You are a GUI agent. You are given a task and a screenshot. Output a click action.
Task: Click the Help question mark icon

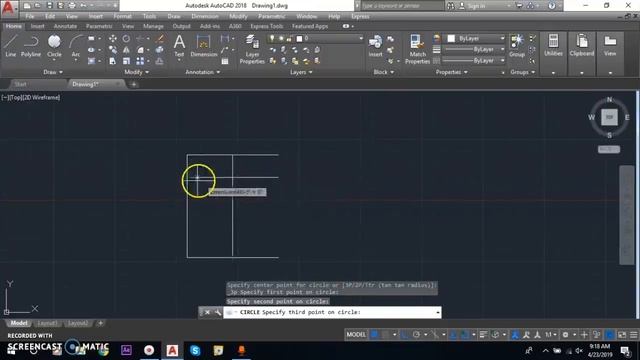[551, 6]
